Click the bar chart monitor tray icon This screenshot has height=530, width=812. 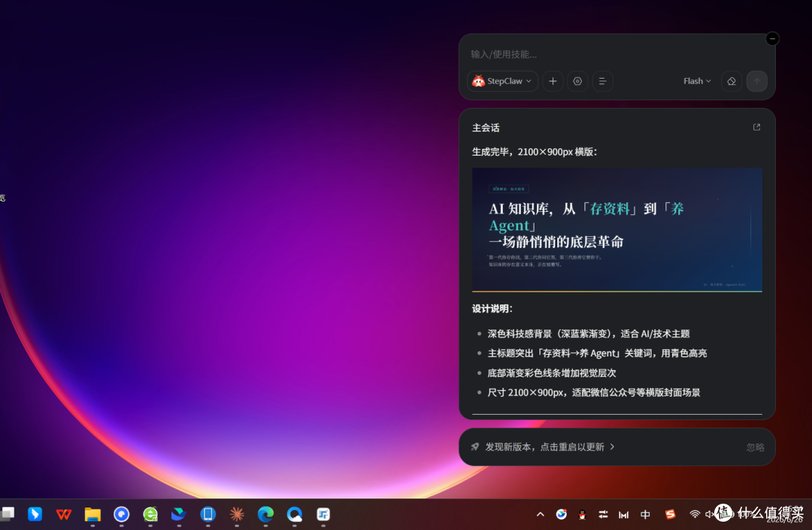coord(623,514)
